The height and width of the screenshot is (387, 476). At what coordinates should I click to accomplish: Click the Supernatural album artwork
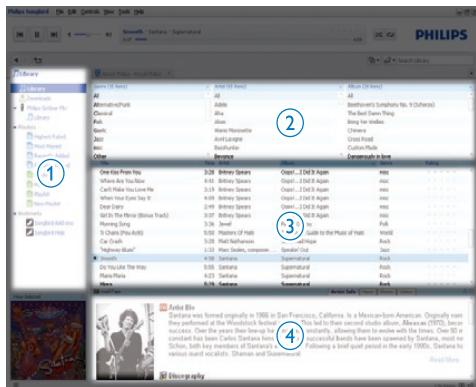click(x=48, y=340)
